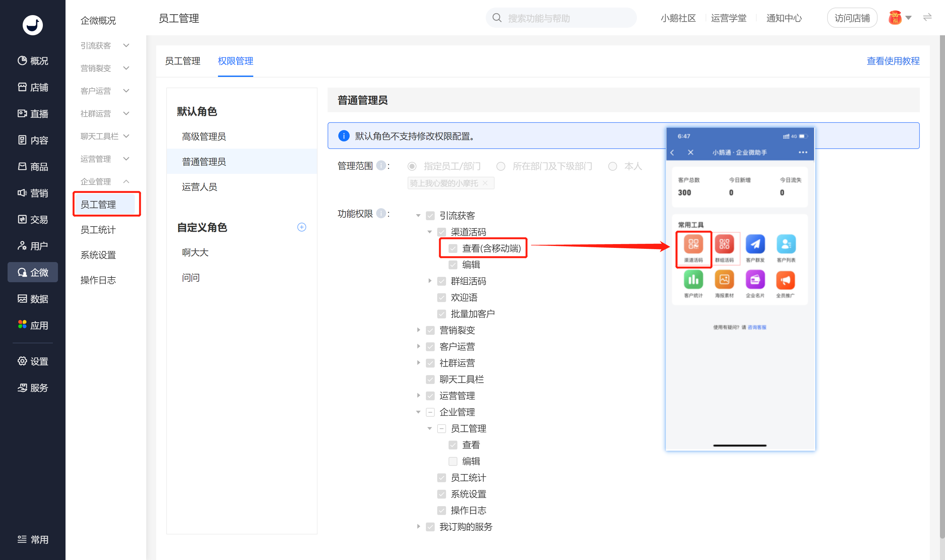Open the 直播 live streaming section
Image resolution: width=945 pixels, height=560 pixels.
click(33, 114)
